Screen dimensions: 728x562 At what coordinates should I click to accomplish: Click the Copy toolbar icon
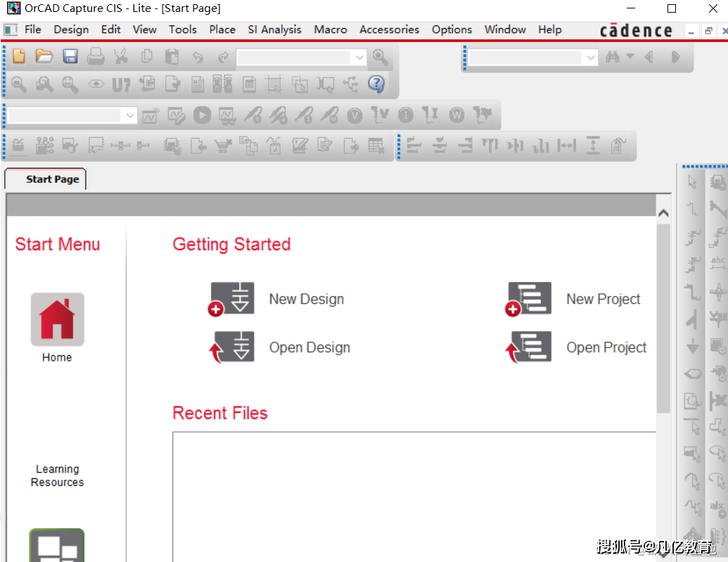pyautogui.click(x=147, y=57)
